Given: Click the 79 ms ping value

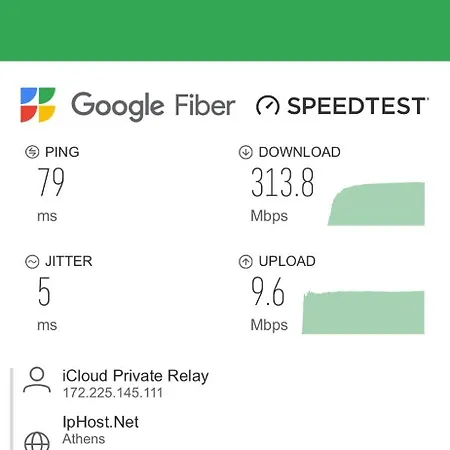Looking at the screenshot, I should click(x=51, y=182).
